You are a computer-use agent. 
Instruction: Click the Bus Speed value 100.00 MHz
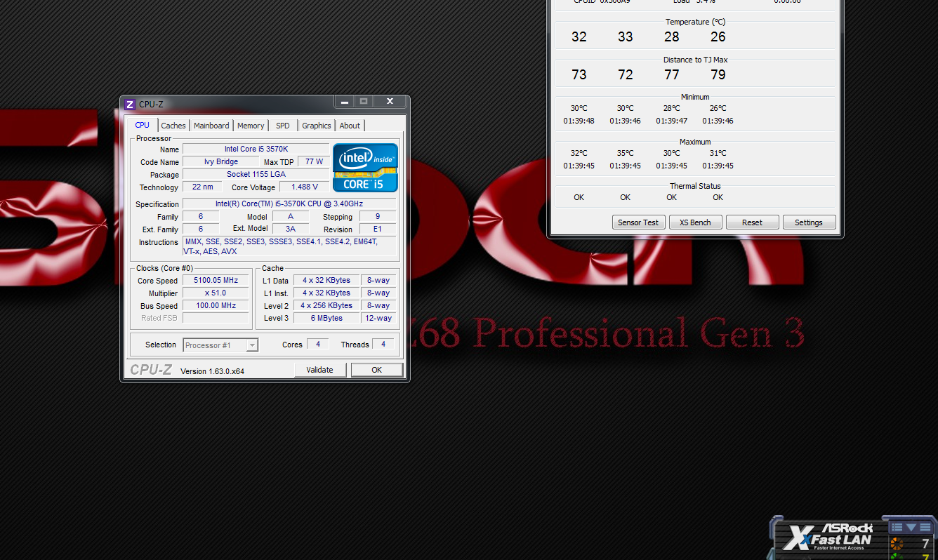tap(216, 305)
